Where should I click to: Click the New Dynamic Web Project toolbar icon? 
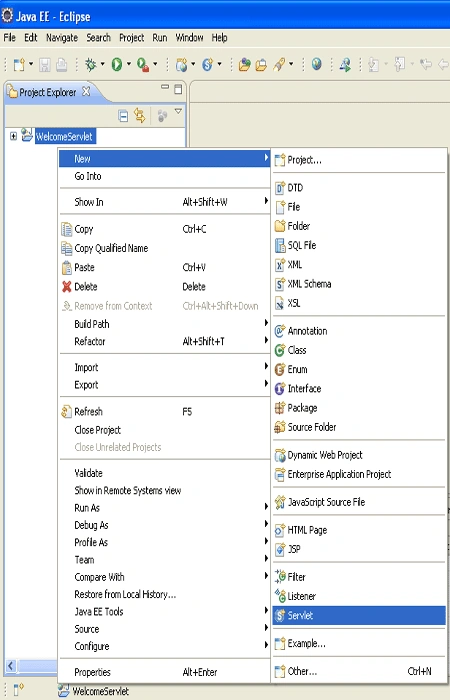coord(181,65)
